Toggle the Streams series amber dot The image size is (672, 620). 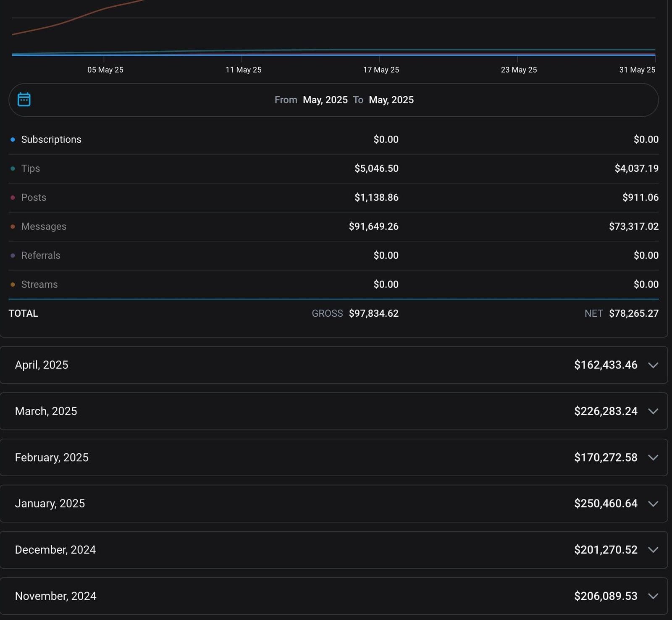pyautogui.click(x=13, y=284)
